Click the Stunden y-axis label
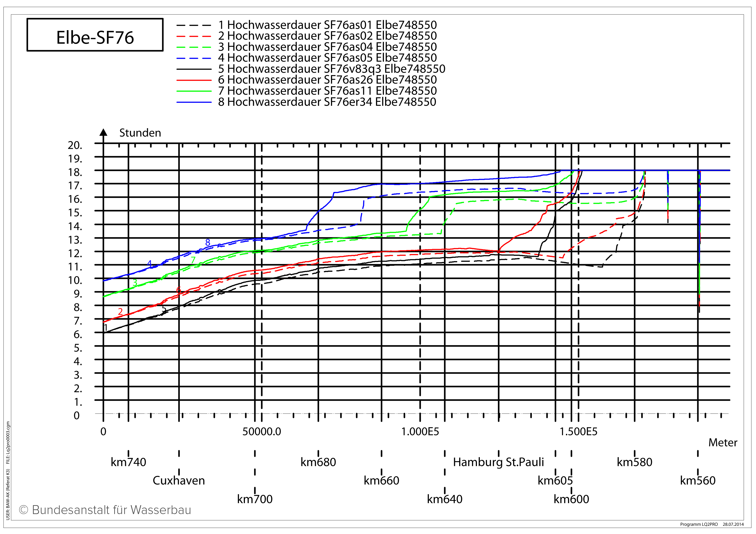The image size is (756, 534). coord(140,133)
